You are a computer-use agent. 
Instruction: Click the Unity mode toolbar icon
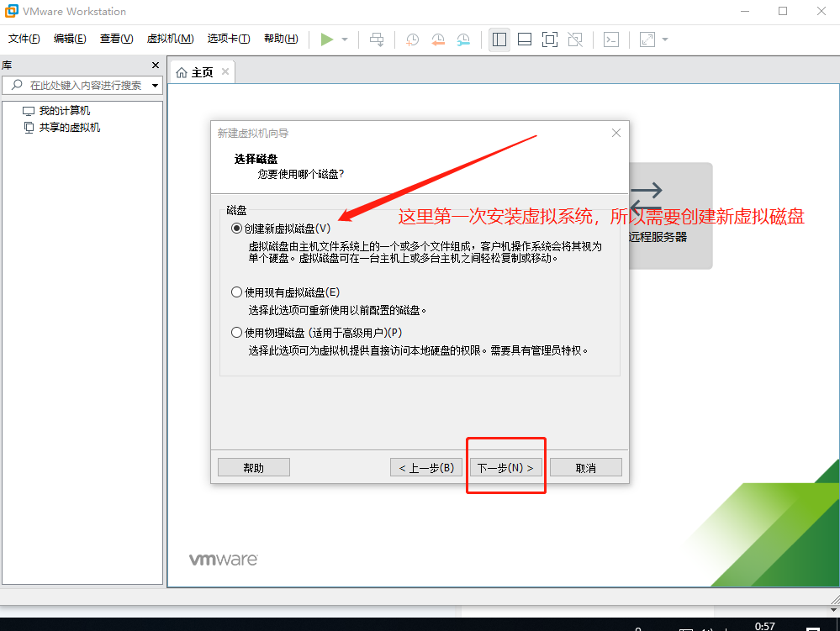pos(575,39)
